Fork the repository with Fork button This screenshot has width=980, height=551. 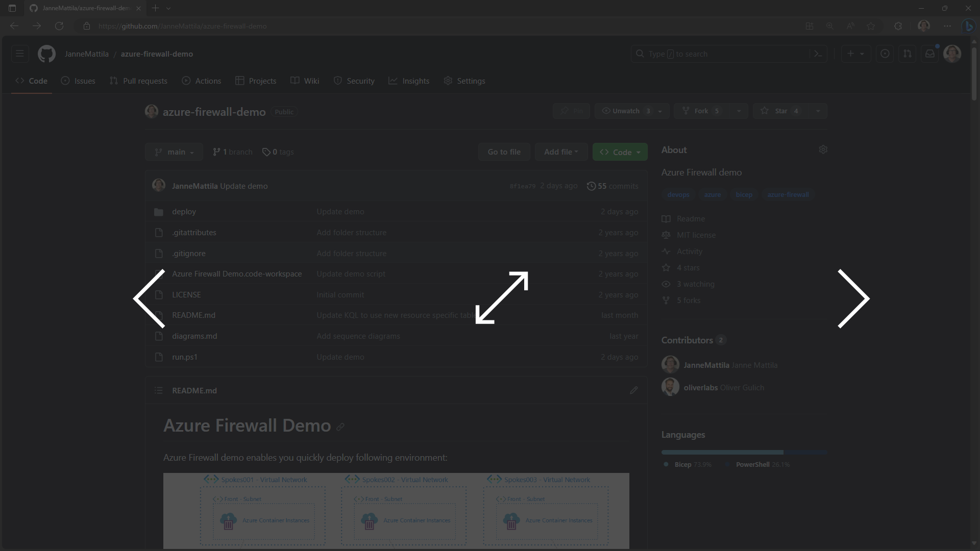pos(701,111)
